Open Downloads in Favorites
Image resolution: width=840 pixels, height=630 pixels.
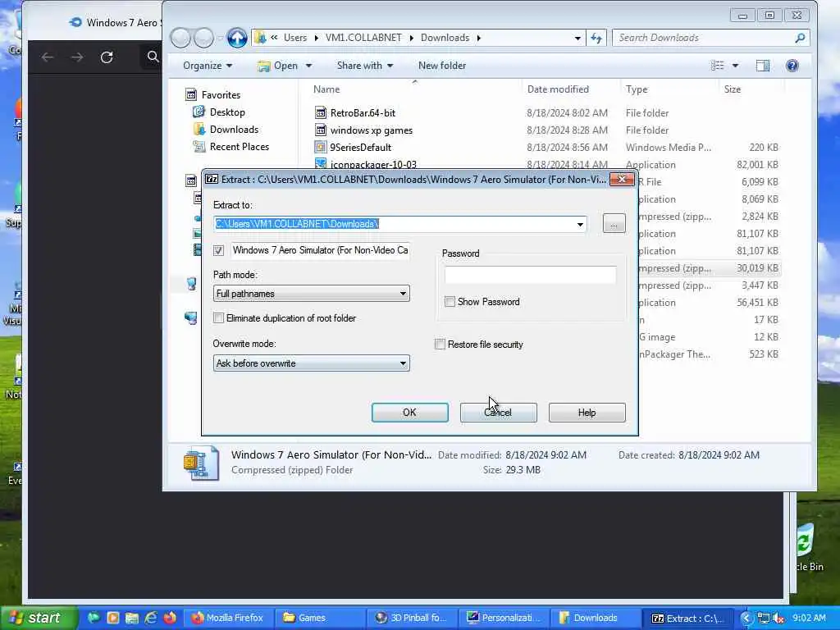click(234, 129)
